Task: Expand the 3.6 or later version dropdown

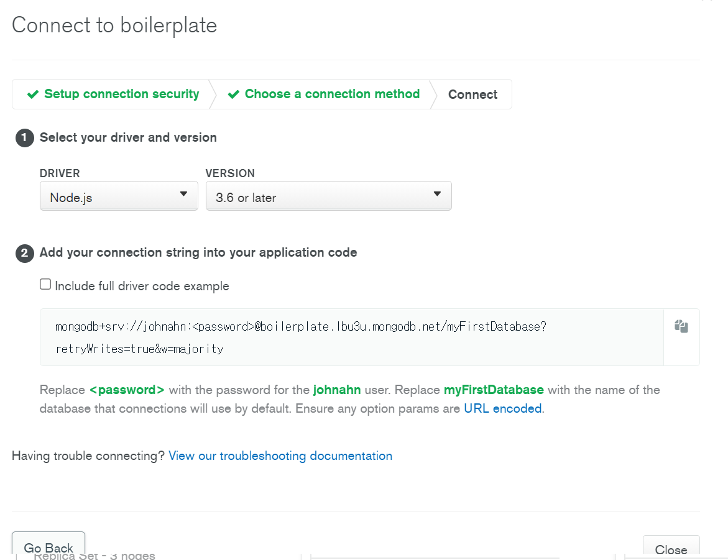Action: 328,196
